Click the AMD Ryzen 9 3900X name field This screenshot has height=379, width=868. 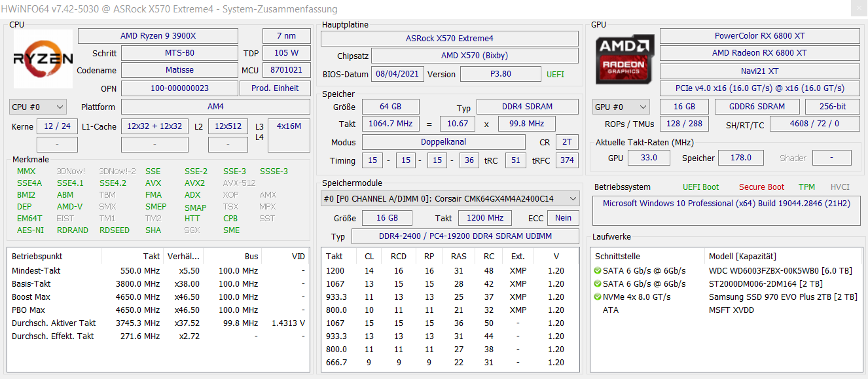158,36
